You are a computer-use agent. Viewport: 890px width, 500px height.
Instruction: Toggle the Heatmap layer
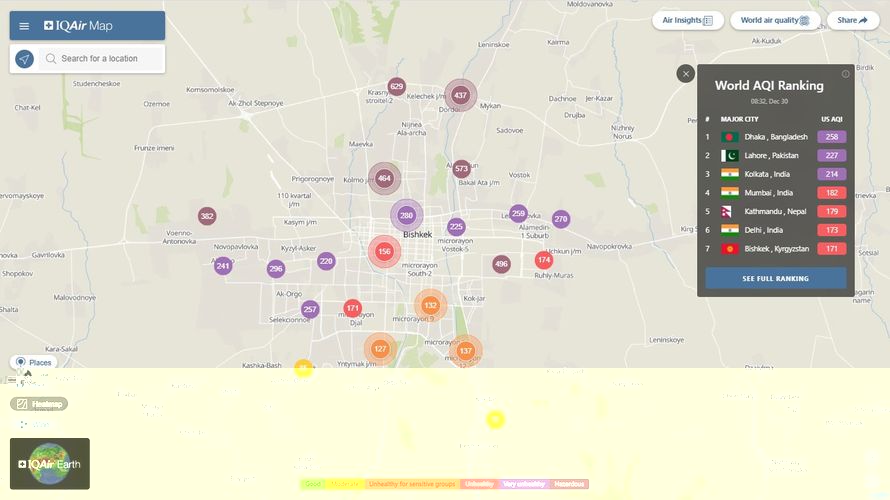click(x=39, y=404)
